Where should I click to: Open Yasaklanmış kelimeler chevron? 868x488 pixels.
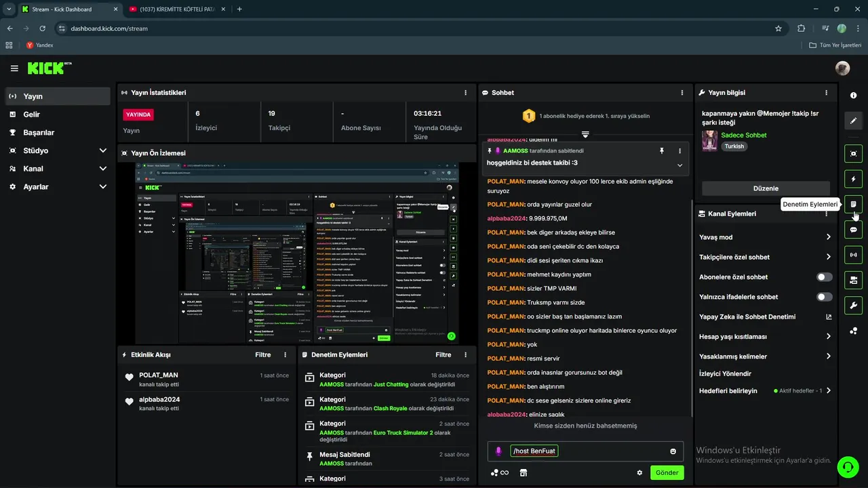click(x=828, y=357)
